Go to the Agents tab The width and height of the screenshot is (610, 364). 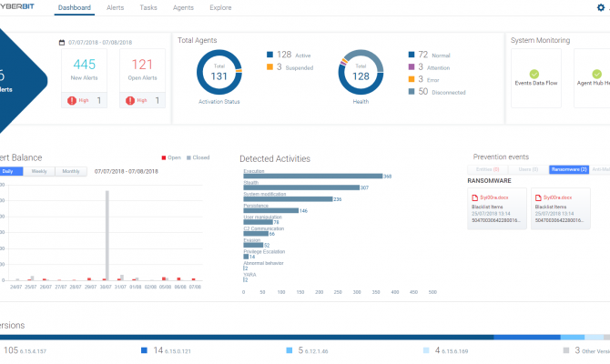[183, 8]
